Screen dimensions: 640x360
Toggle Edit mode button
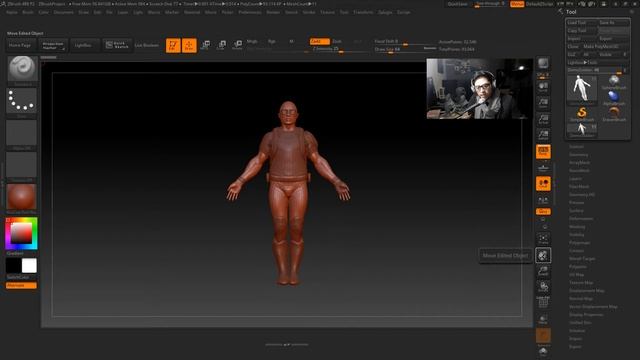point(173,45)
